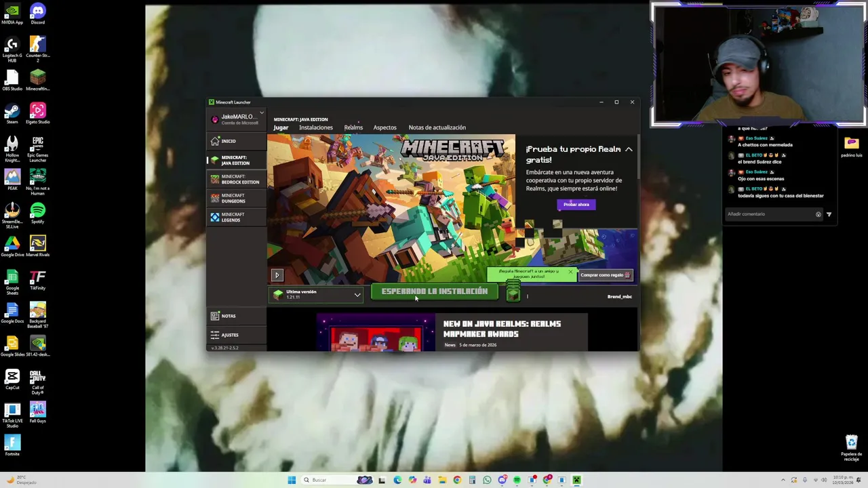
Task: Select Minecraft: Java Edition in sidebar
Action: (235, 161)
